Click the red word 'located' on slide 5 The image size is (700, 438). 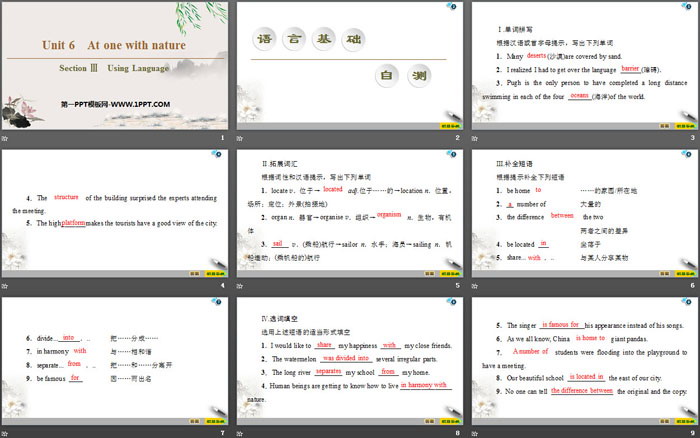(x=333, y=189)
